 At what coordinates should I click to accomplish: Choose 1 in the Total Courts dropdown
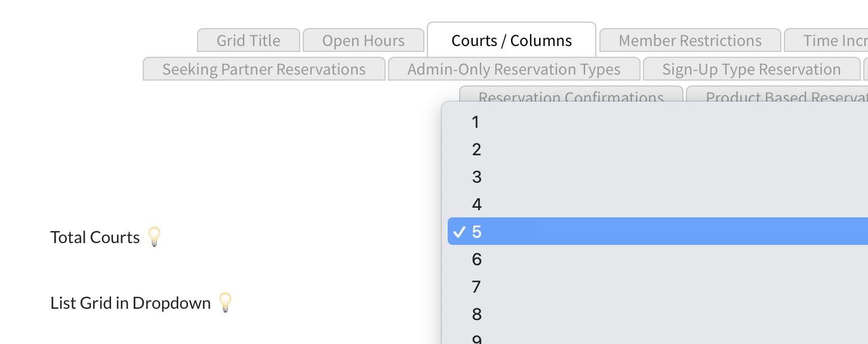pos(476,122)
